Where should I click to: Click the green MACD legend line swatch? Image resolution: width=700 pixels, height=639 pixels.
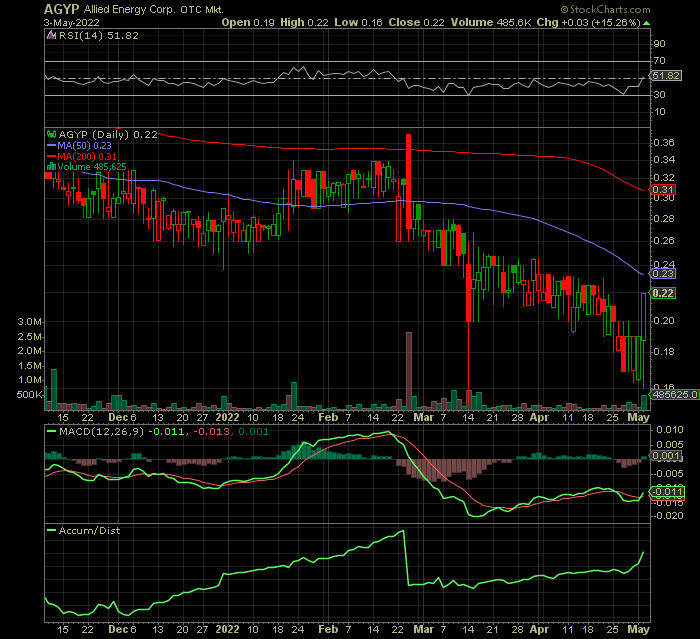[x=52, y=431]
